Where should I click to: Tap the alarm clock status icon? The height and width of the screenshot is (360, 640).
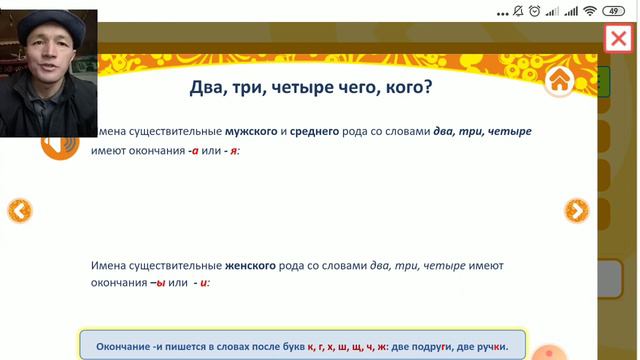tap(534, 11)
